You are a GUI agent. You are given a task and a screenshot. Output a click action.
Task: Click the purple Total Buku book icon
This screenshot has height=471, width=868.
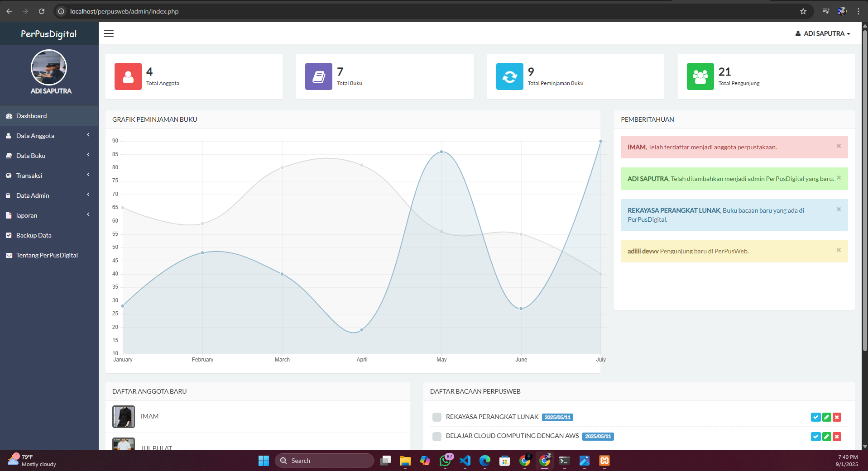(319, 76)
